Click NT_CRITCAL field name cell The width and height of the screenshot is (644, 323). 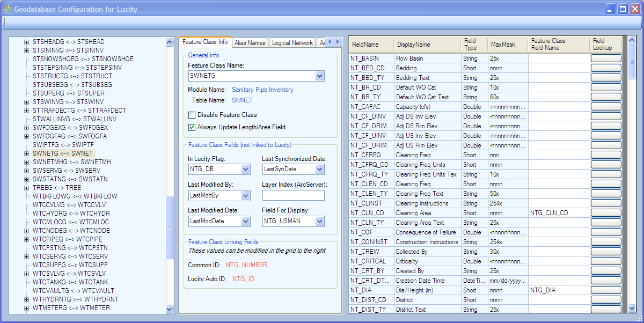tap(371, 261)
